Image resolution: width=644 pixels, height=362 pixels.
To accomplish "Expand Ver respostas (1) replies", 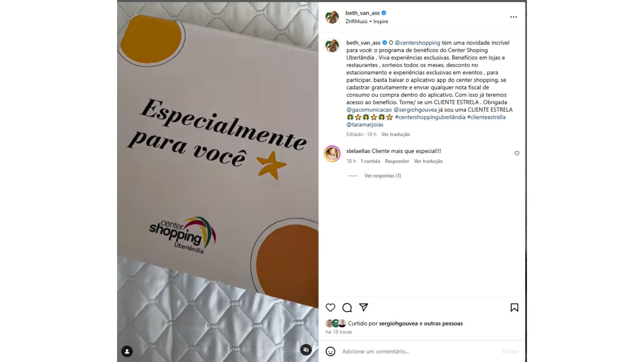I will click(x=383, y=176).
